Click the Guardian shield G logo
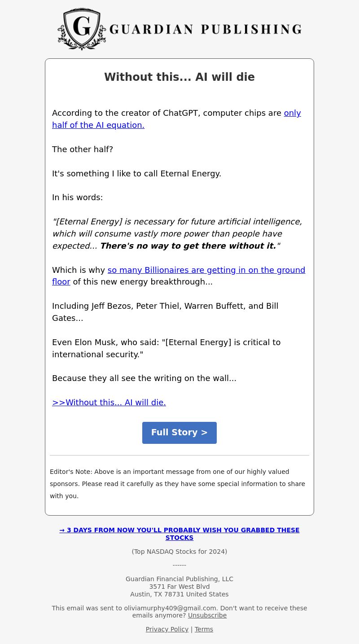Image resolution: width=359 pixels, height=644 pixels. coord(82,29)
